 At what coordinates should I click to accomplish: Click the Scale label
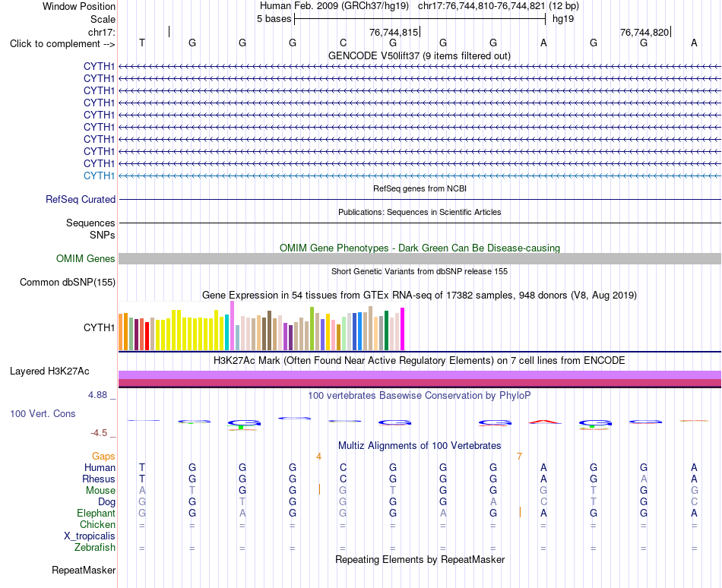pos(103,19)
